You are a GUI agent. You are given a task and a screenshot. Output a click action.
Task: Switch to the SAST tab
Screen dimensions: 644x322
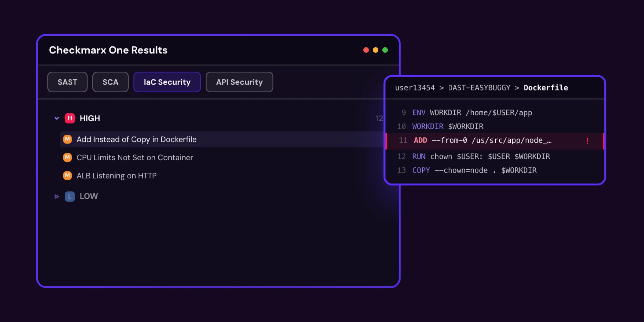(67, 82)
